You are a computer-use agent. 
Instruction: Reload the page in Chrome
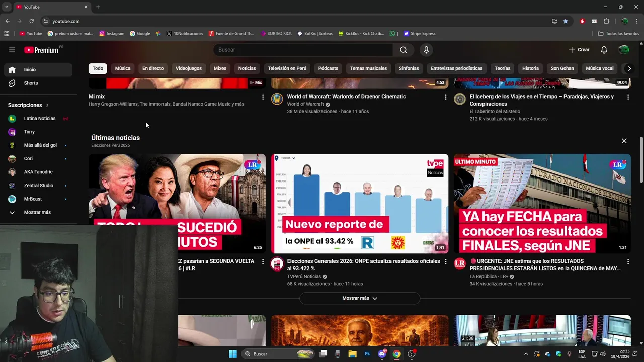31,21
